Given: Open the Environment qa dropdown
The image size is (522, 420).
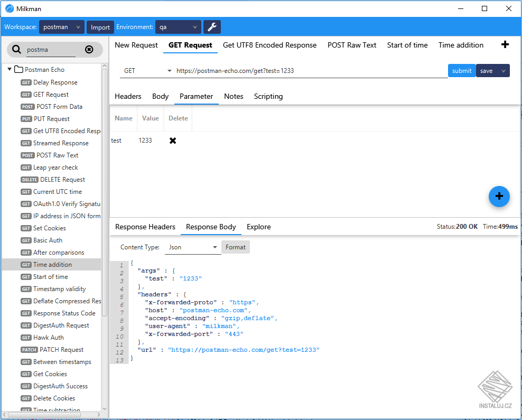Looking at the screenshot, I should [178, 27].
